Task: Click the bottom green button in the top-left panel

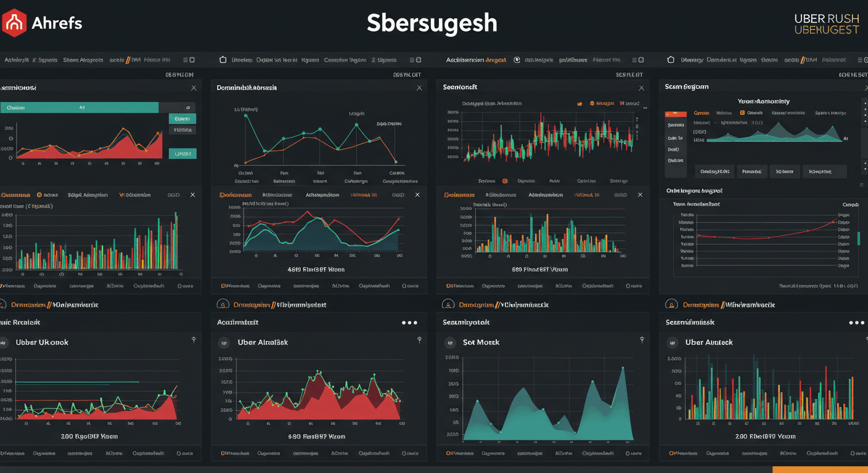Action: click(x=182, y=153)
